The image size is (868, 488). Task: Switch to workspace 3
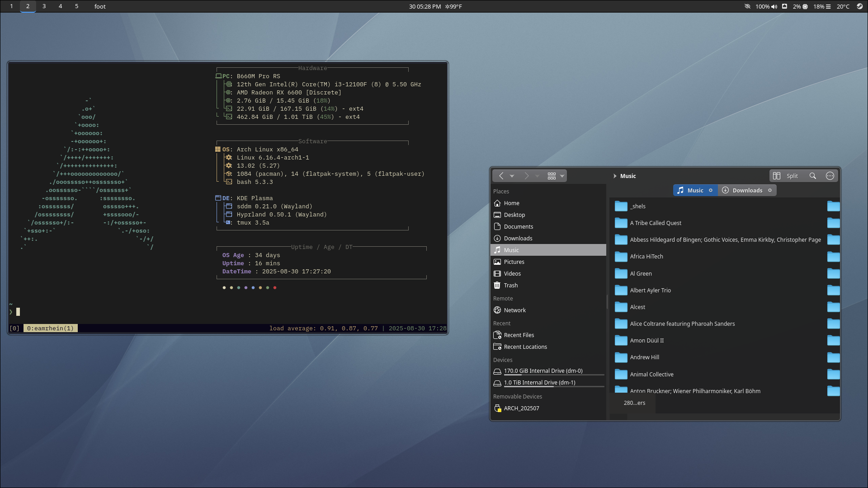[x=44, y=6]
